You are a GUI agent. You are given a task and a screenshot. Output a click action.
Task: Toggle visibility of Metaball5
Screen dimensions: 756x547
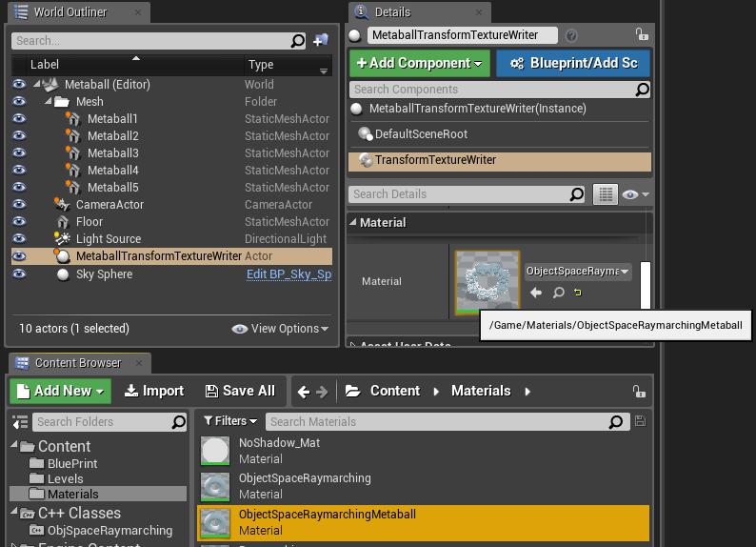coord(19,187)
